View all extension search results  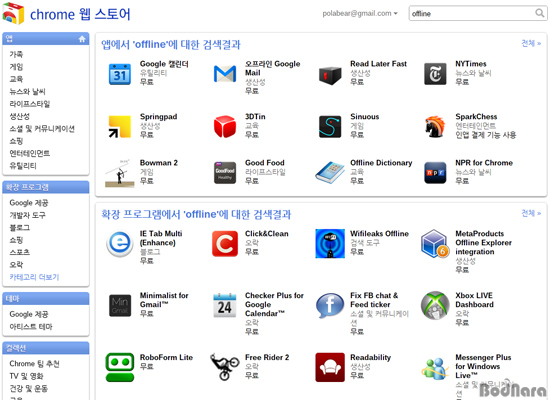pyautogui.click(x=531, y=213)
